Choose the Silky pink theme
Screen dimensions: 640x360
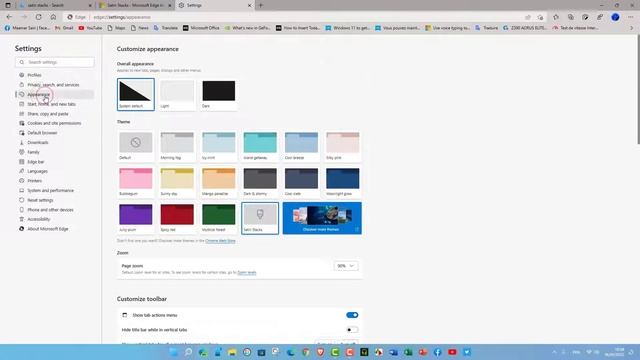342,146
